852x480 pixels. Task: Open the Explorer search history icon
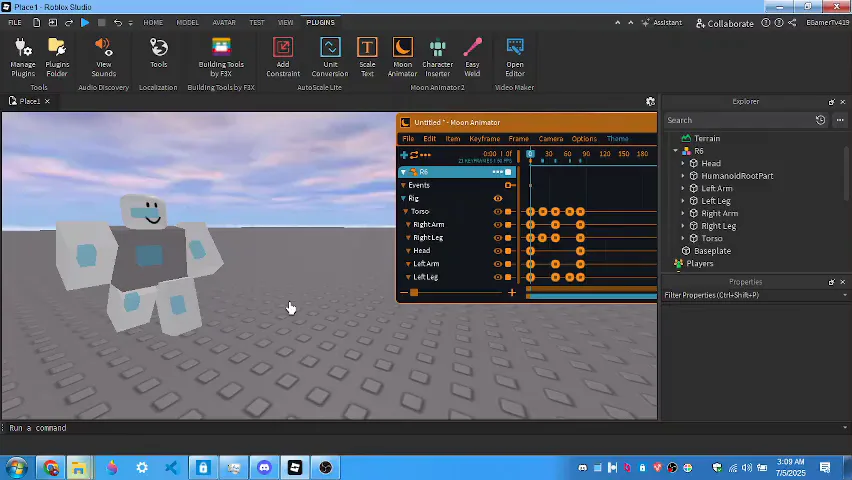(820, 120)
